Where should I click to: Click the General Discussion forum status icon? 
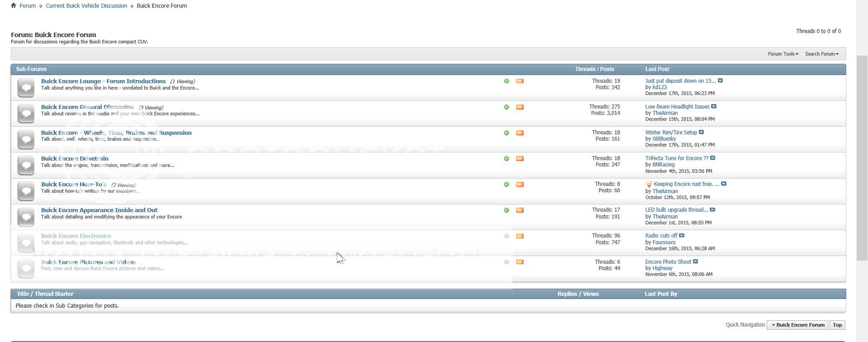click(x=26, y=114)
